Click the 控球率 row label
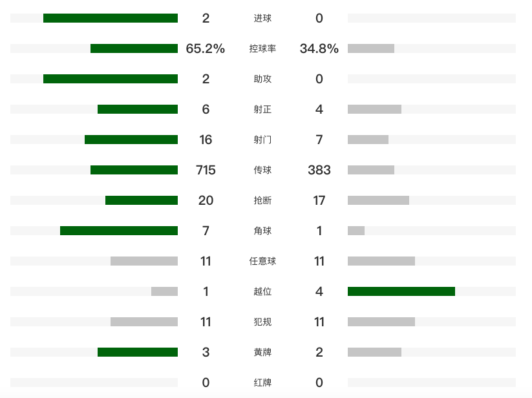The height and width of the screenshot is (398, 532). click(x=262, y=48)
